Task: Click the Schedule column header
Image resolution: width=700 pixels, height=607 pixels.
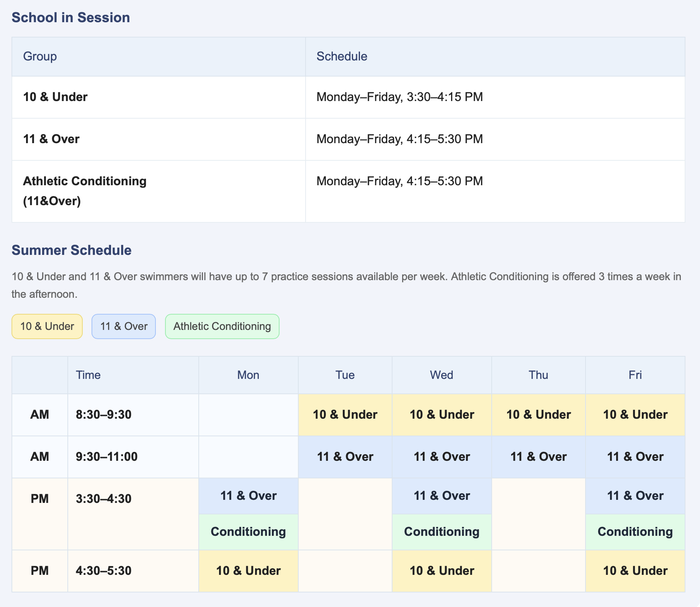Action: coord(495,57)
